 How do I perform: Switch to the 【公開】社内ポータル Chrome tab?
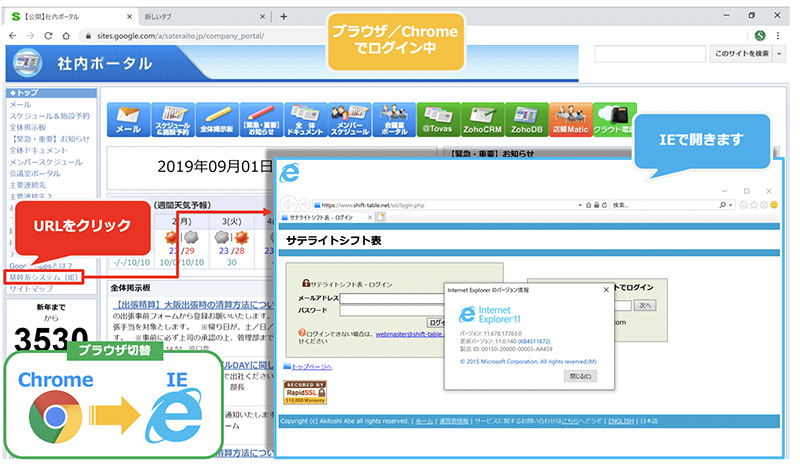click(x=70, y=16)
